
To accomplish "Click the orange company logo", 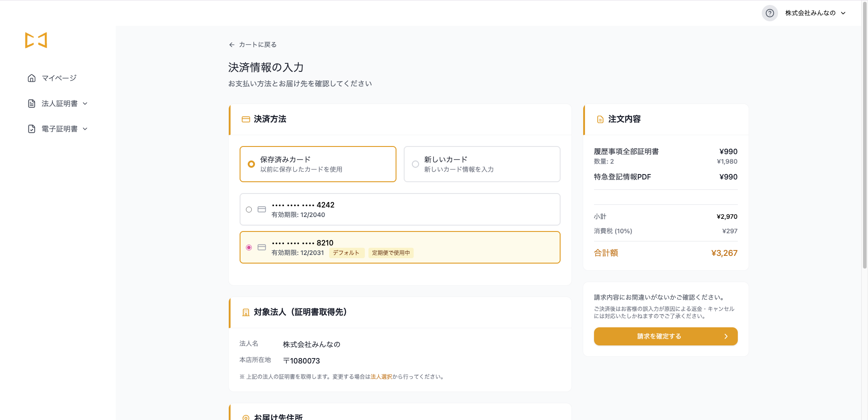I will coord(36,40).
